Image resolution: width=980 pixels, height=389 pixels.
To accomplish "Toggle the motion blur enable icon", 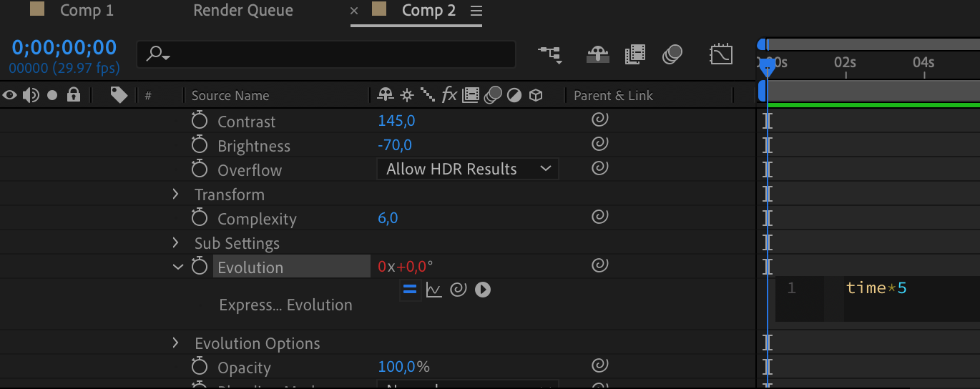I will pyautogui.click(x=672, y=54).
